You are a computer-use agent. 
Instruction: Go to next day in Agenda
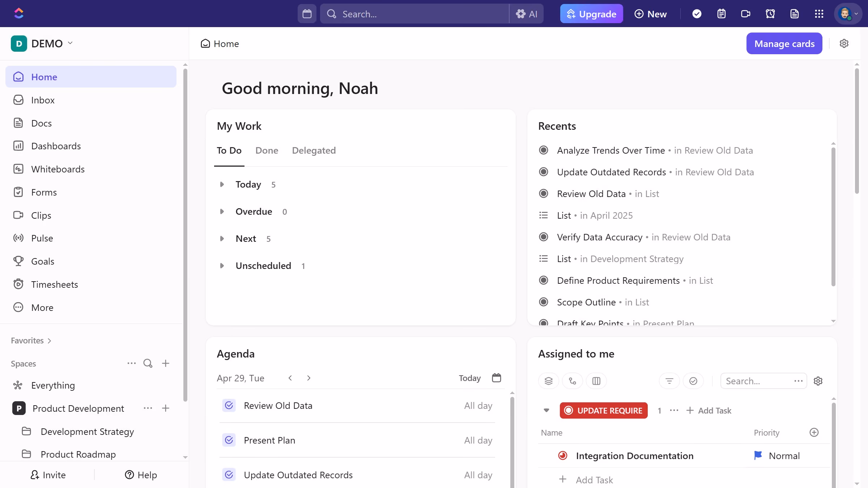point(309,378)
